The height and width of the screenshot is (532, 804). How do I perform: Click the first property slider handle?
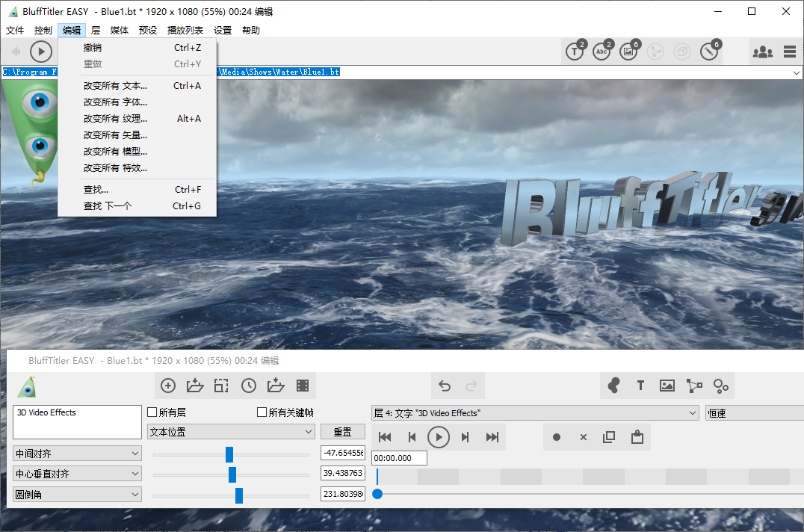pyautogui.click(x=229, y=455)
